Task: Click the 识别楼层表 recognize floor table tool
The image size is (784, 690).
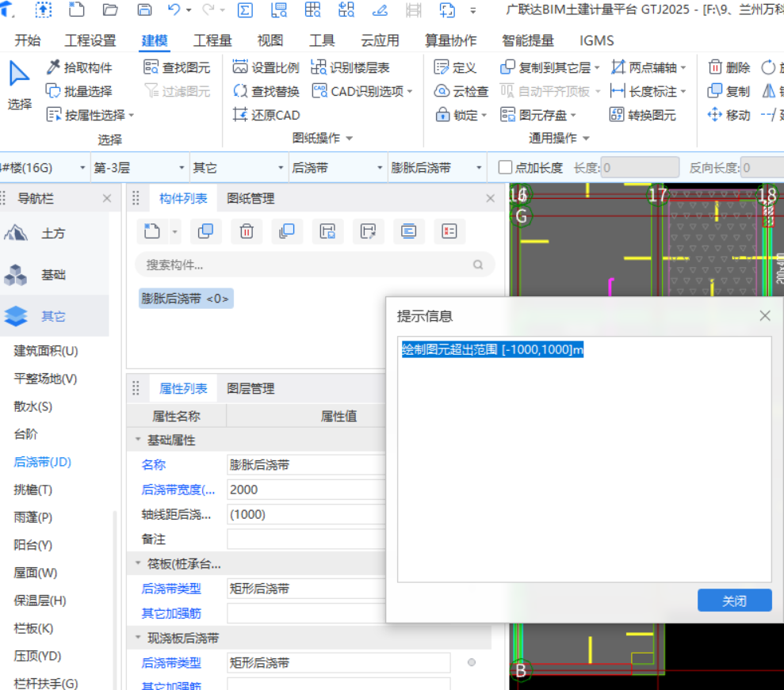Action: [350, 67]
